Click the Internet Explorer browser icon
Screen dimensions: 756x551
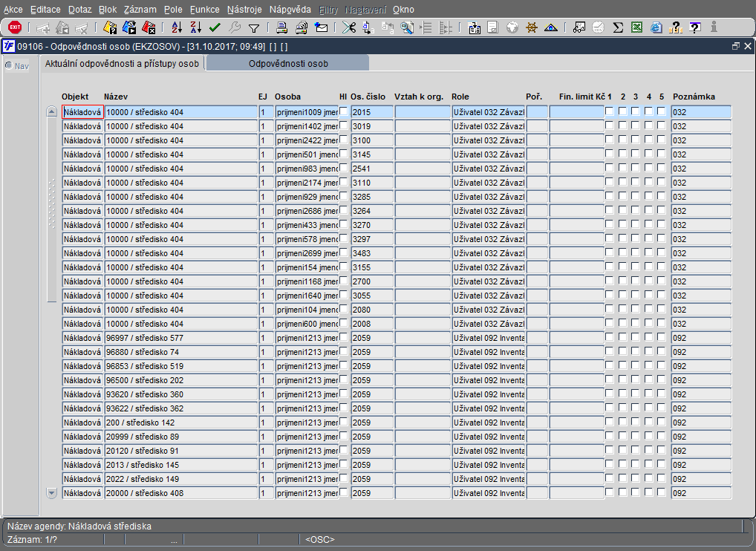click(656, 27)
